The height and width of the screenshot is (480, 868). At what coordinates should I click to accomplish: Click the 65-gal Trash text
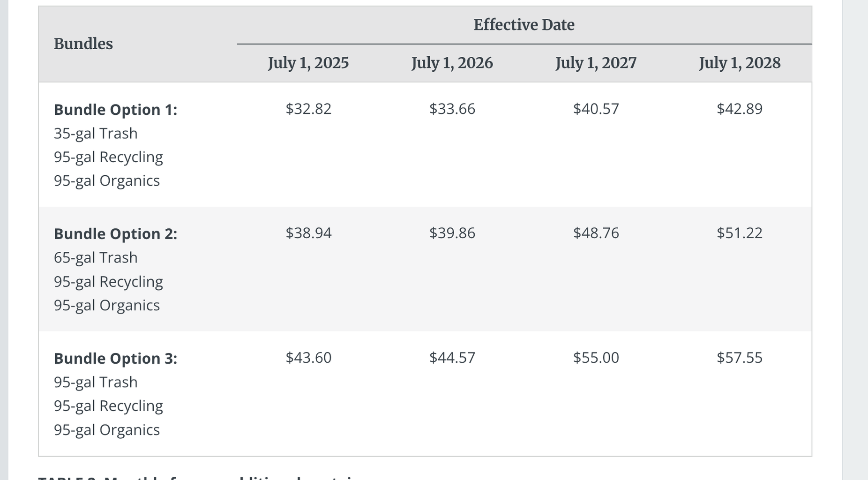[96, 258]
